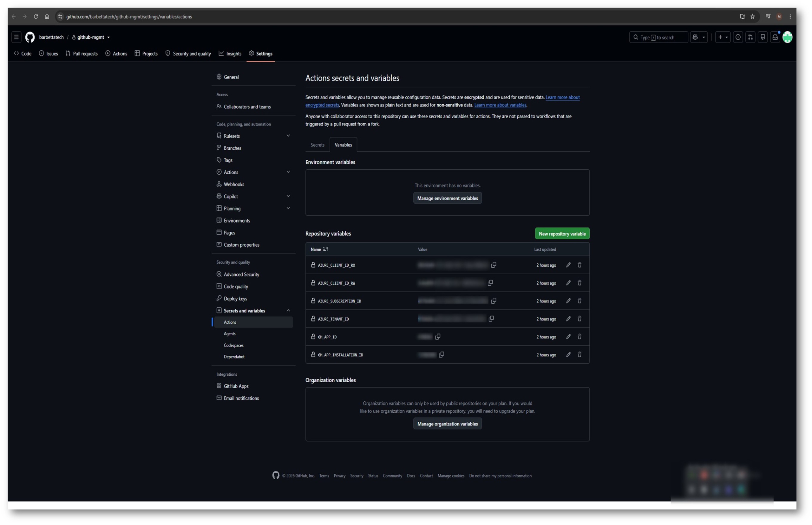
Task: Select the Variables tab
Action: coord(343,145)
